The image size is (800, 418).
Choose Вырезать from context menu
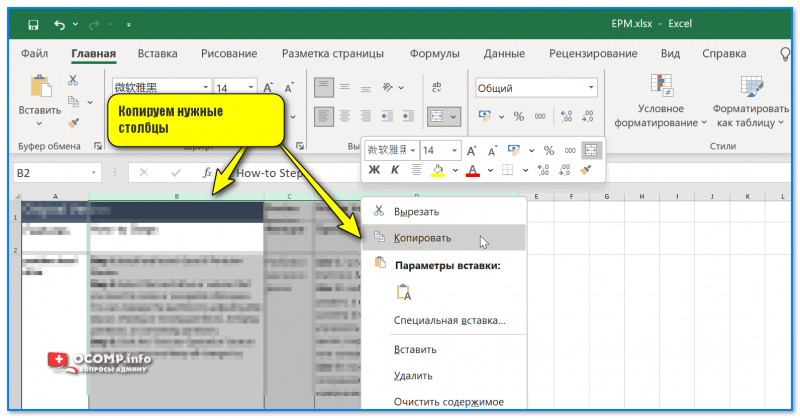click(x=444, y=212)
